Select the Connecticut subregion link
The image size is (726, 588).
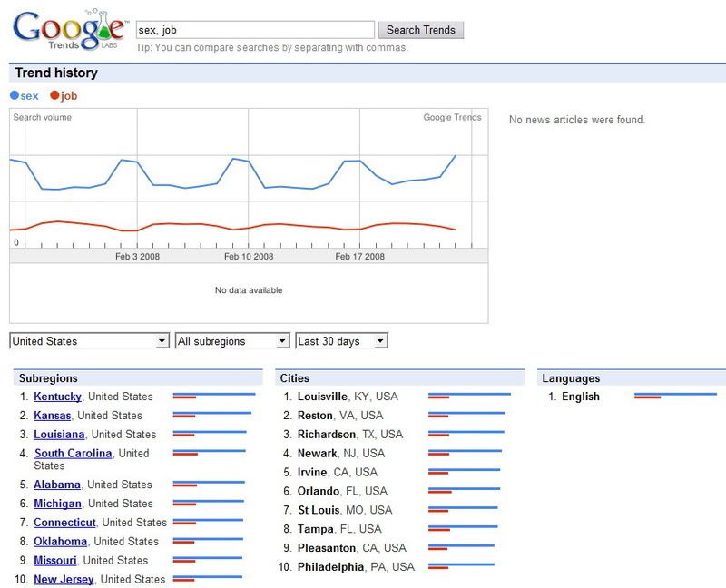pyautogui.click(x=64, y=523)
